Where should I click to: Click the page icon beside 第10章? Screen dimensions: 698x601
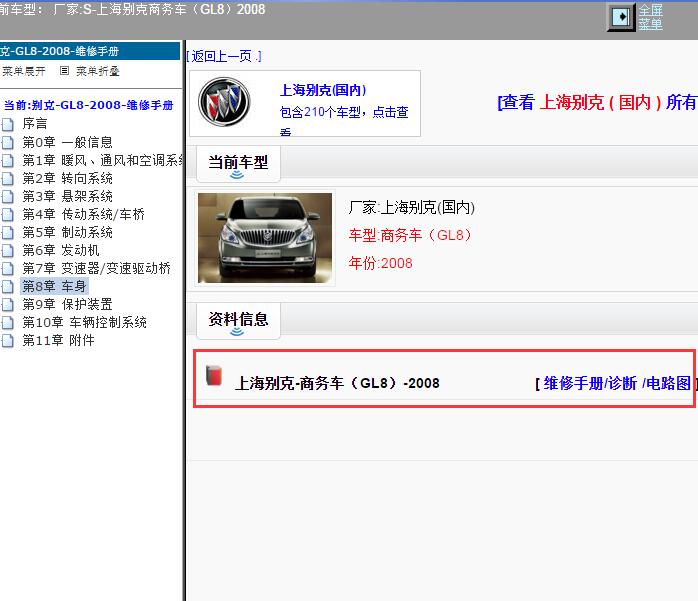(x=8, y=323)
